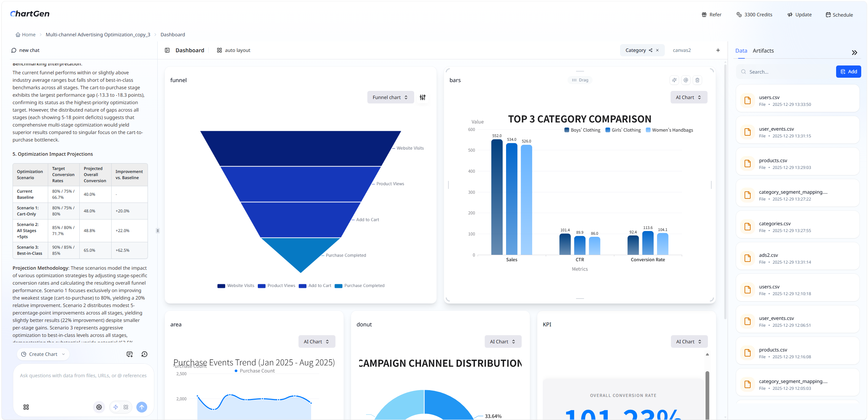The height and width of the screenshot is (420, 868).
Task: Click the @ mention icon on bars card
Action: (686, 80)
